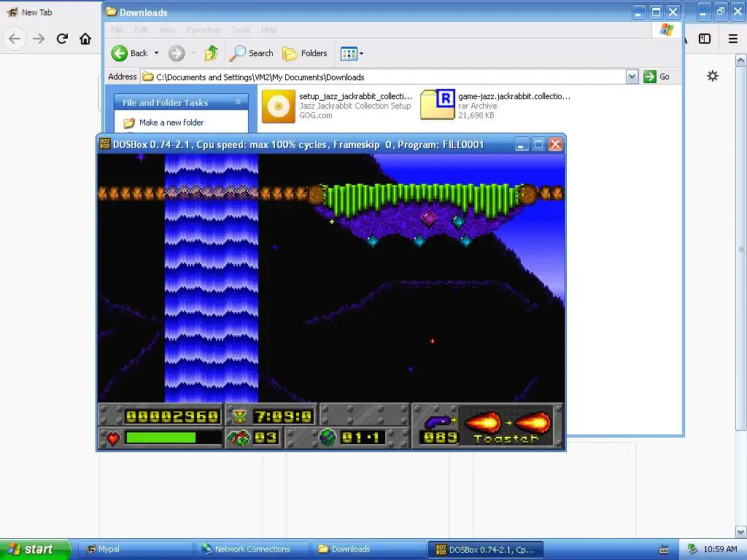
Task: Click the lives counter 03
Action: 266,437
